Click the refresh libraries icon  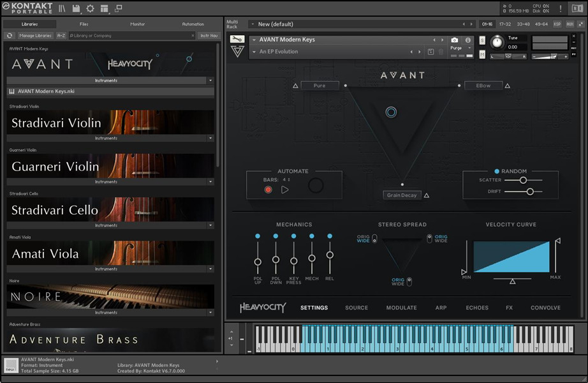click(x=10, y=36)
